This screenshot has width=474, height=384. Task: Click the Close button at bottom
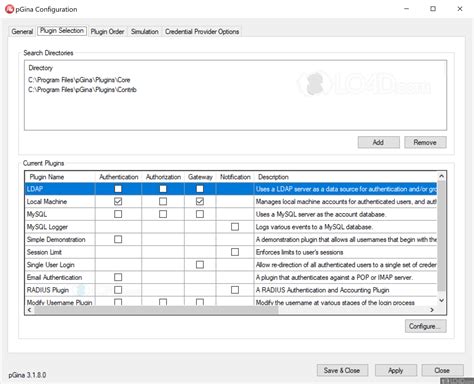point(442,370)
